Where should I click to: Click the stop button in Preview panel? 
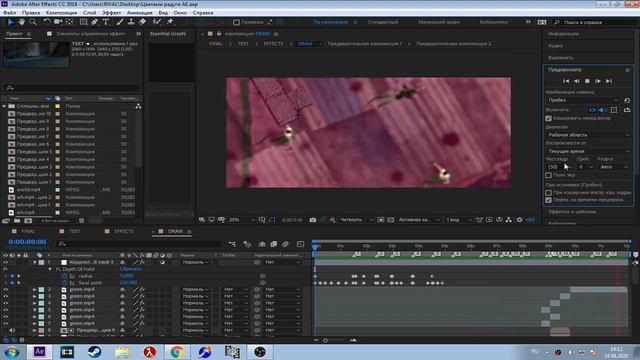(587, 81)
